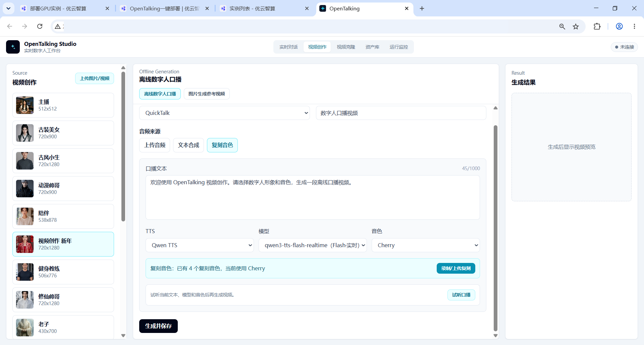Click the 生成并保存 button
This screenshot has height=345, width=644.
158,326
